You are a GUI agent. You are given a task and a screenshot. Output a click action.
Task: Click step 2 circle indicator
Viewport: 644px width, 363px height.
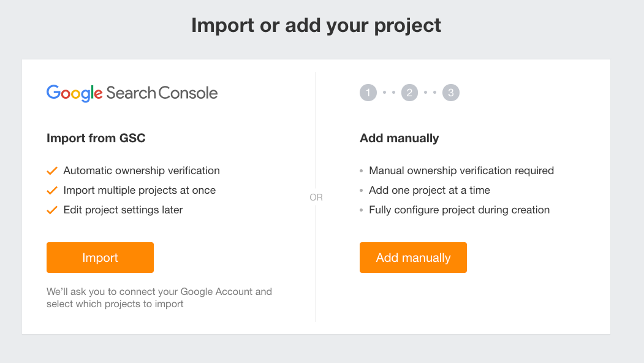click(x=409, y=93)
